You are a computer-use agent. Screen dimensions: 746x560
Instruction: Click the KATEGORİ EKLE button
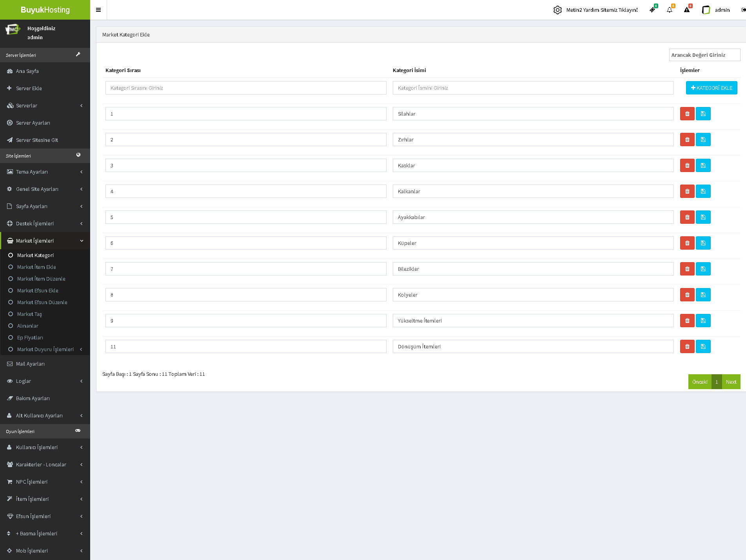point(711,88)
